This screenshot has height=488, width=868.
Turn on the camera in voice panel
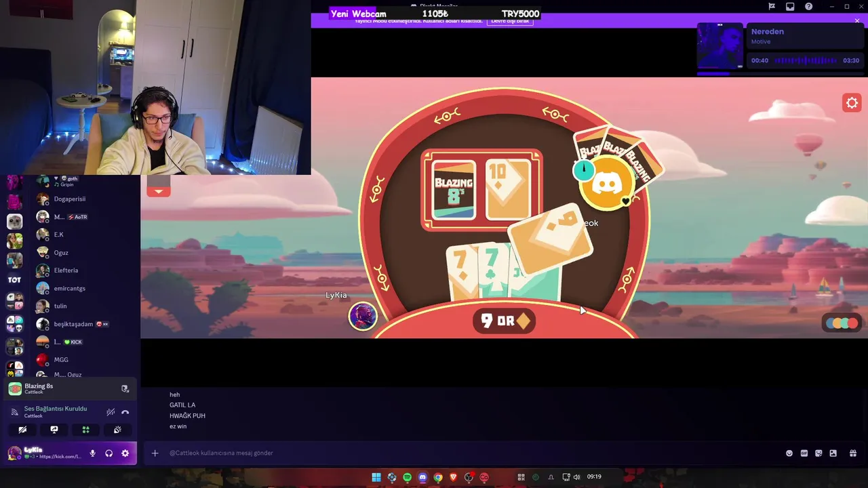point(22,430)
